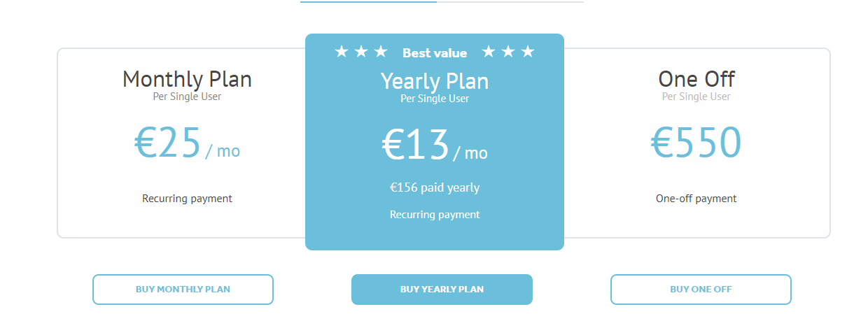The image size is (868, 328).
Task: Click the first star left of Best value
Action: coord(342,52)
